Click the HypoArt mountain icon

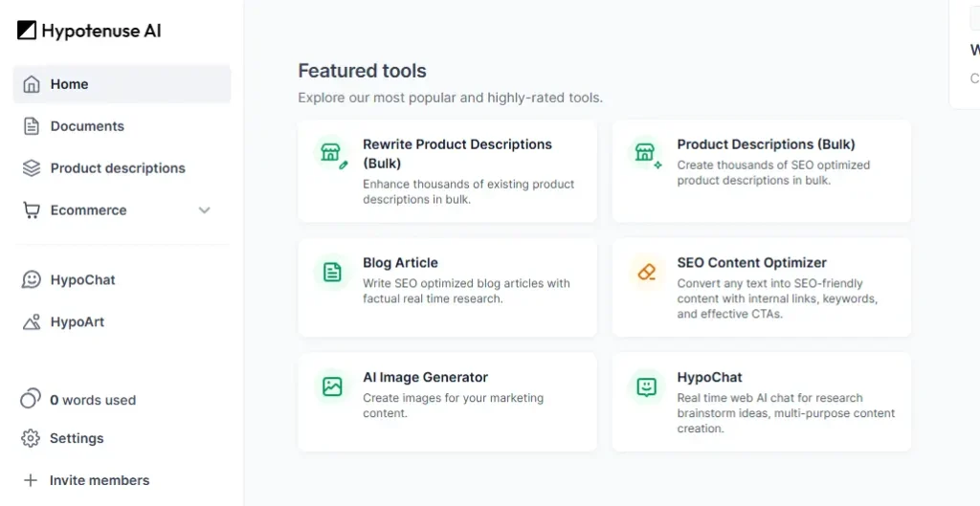31,321
